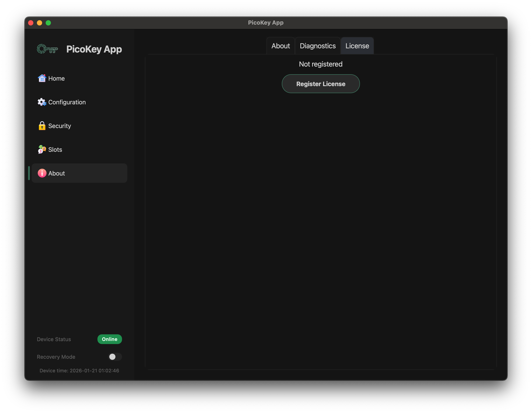Go to the Configuration sidebar label
532x413 pixels.
coord(67,102)
